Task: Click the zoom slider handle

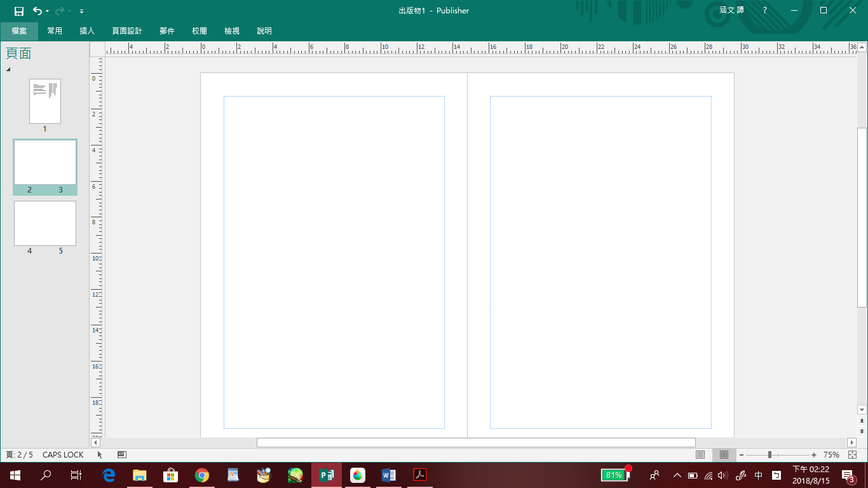Action: click(x=770, y=455)
